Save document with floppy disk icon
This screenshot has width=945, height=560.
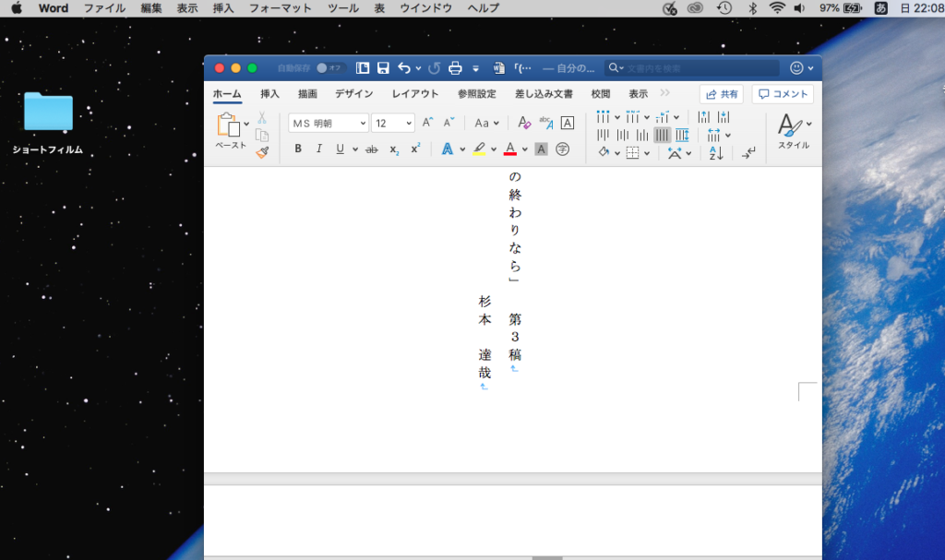coord(383,68)
